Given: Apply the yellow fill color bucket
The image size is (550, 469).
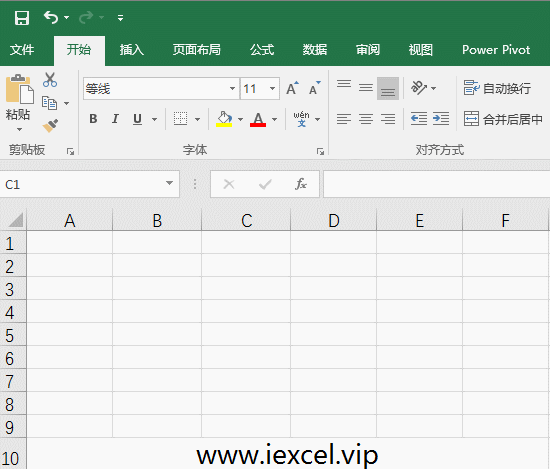Looking at the screenshot, I should (x=224, y=119).
